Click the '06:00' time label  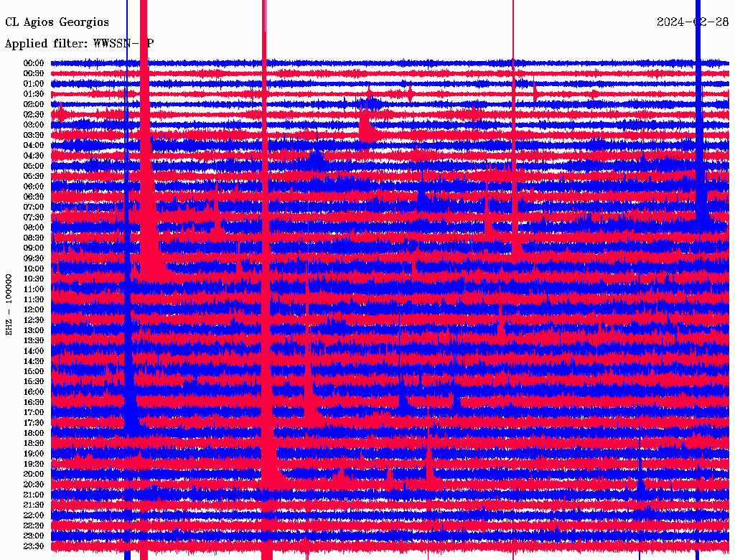(34, 186)
